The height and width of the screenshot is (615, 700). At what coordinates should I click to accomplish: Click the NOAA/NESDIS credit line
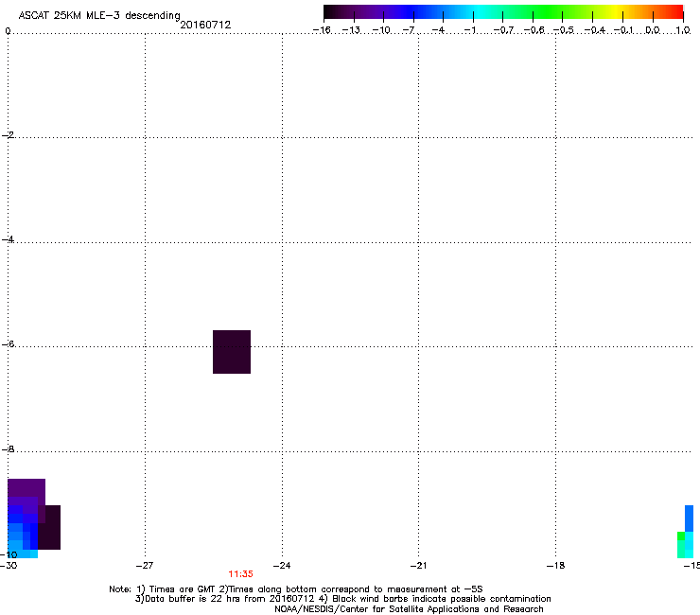click(x=409, y=609)
